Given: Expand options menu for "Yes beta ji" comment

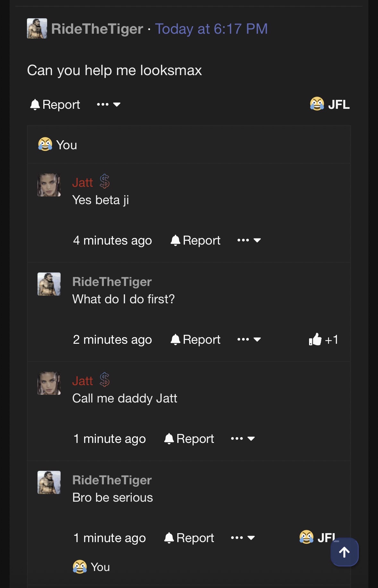Looking at the screenshot, I should point(249,240).
